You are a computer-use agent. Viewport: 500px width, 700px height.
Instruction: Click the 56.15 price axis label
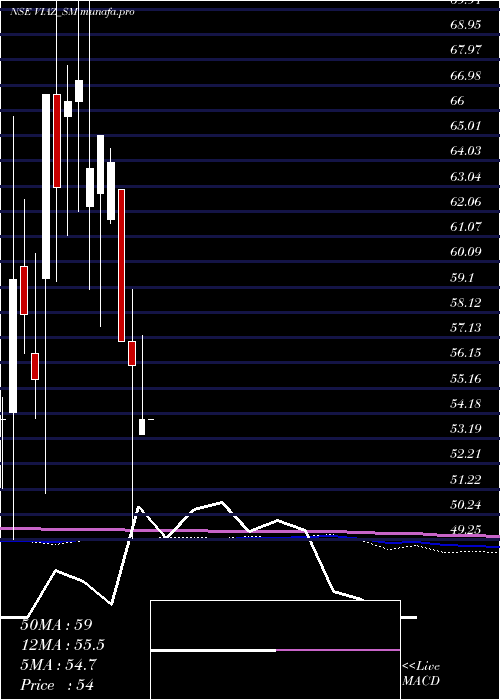[465, 353]
